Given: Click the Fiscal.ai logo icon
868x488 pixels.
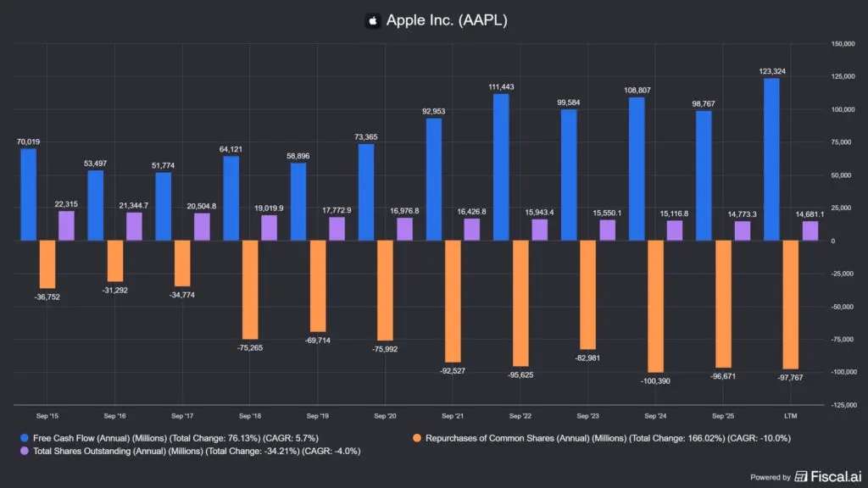Looking at the screenshot, I should (x=801, y=476).
